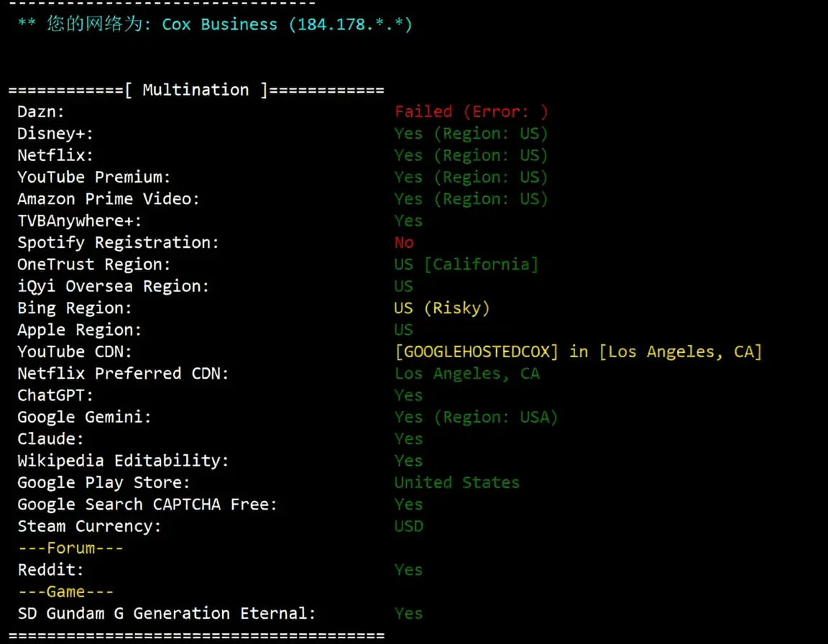Select the Wikipedia Editability Yes result
Screen dimensions: 828x644
[x=409, y=461]
